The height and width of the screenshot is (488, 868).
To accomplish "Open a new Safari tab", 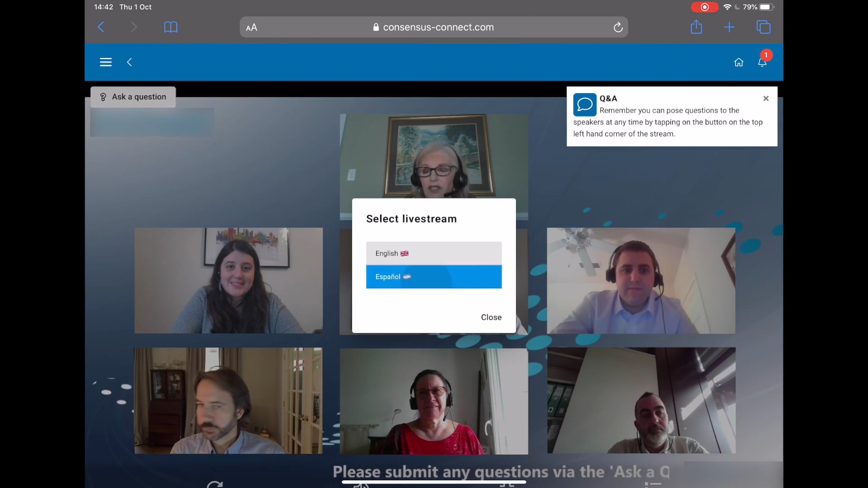I will tap(729, 27).
